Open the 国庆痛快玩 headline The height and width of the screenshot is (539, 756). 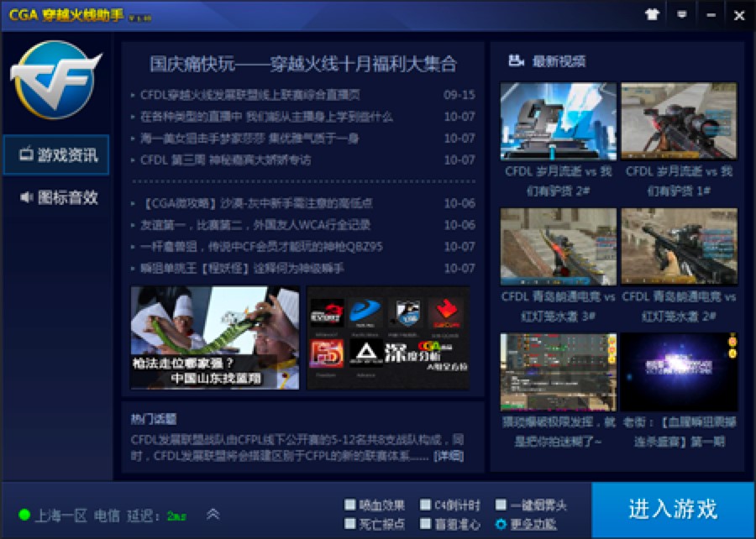coord(302,64)
